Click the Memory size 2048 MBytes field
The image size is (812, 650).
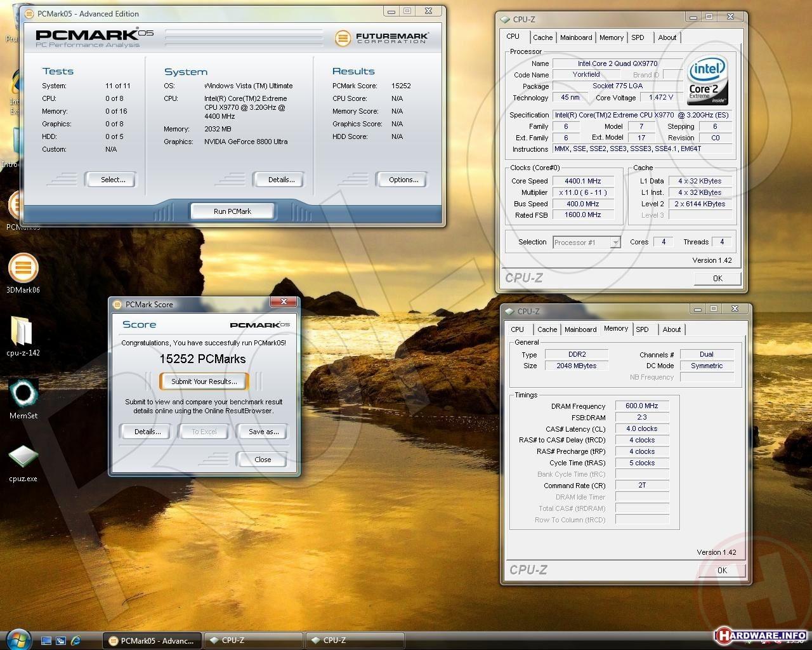point(576,366)
